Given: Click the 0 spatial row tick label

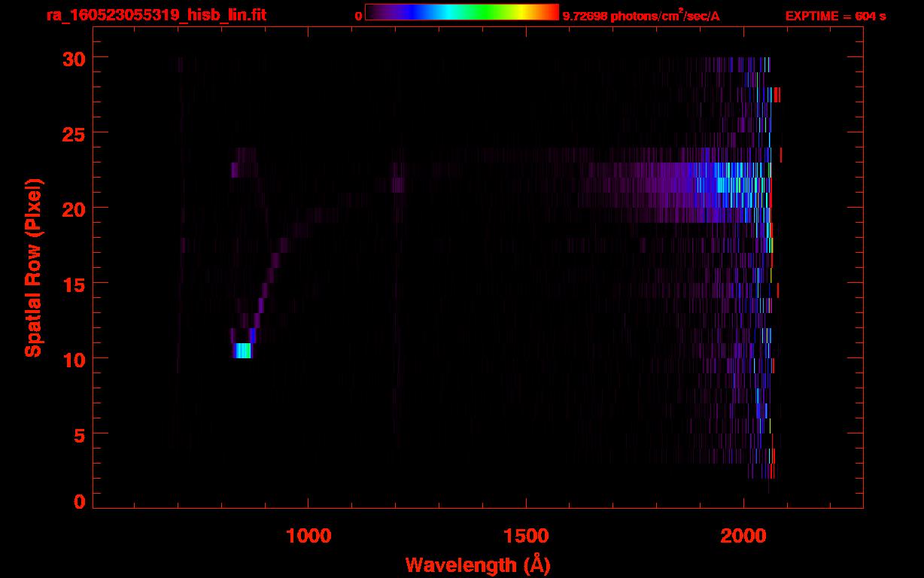Looking at the screenshot, I should [x=80, y=502].
